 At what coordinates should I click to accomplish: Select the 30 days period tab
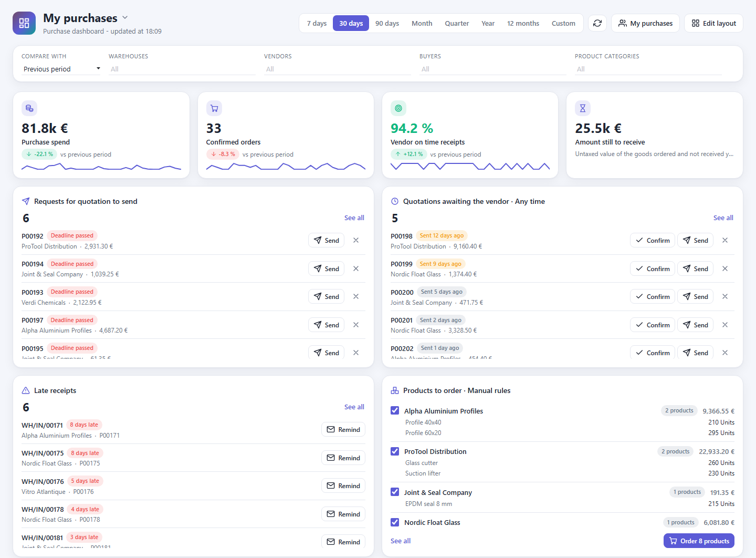tap(351, 23)
